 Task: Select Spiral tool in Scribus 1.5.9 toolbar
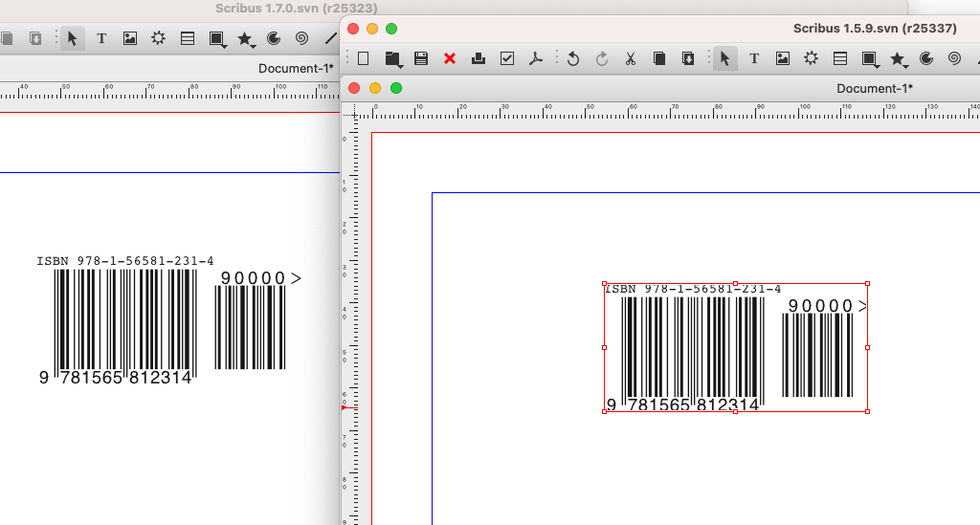tap(954, 58)
